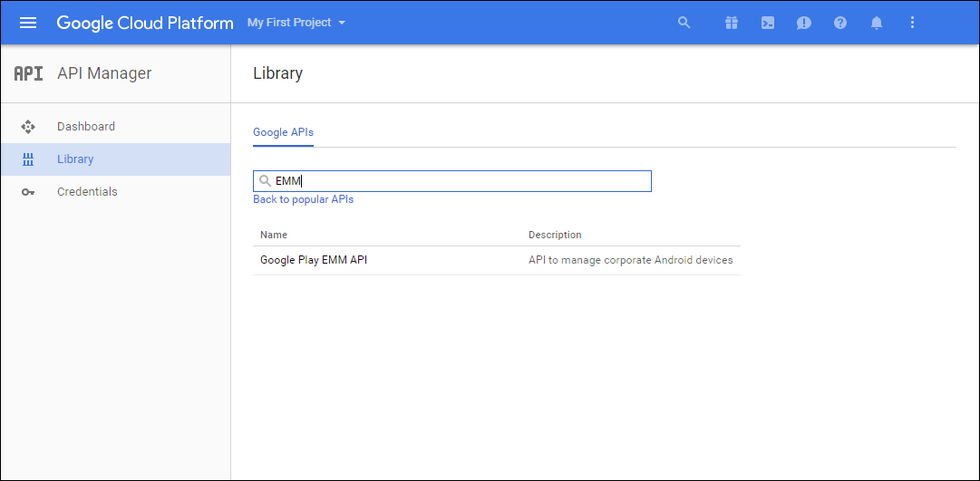Open the send feedback icon
Image resolution: width=980 pixels, height=481 pixels.
(804, 23)
